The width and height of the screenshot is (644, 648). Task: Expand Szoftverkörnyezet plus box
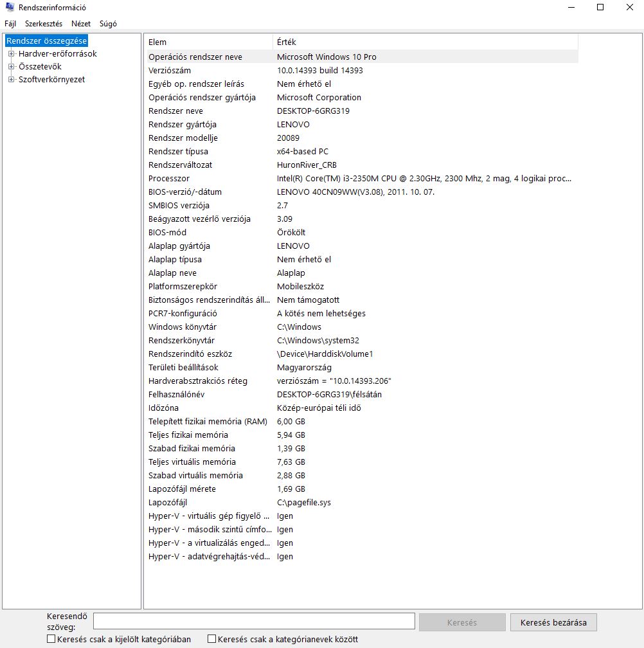pos(11,79)
